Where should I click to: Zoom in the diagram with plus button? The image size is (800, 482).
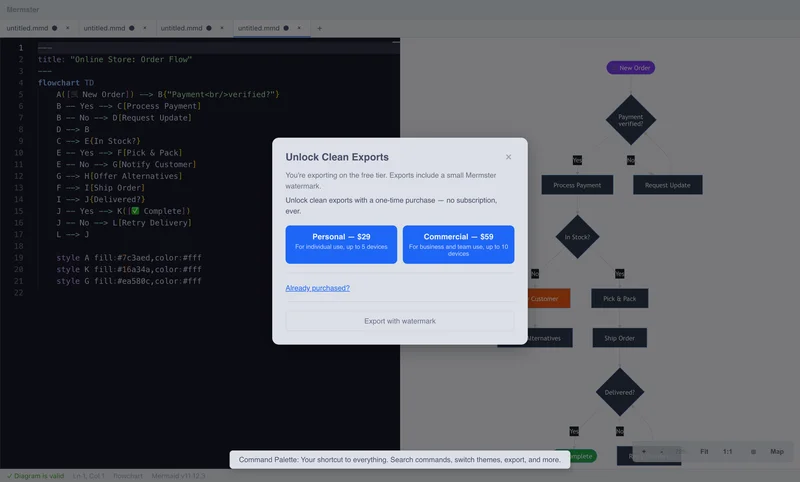click(x=644, y=451)
